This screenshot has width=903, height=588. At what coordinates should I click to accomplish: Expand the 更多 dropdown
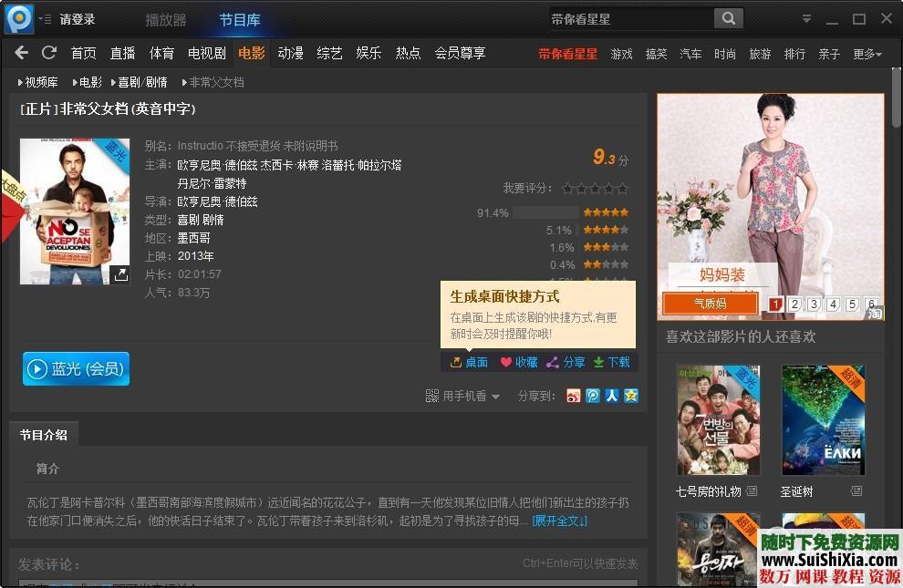[867, 54]
